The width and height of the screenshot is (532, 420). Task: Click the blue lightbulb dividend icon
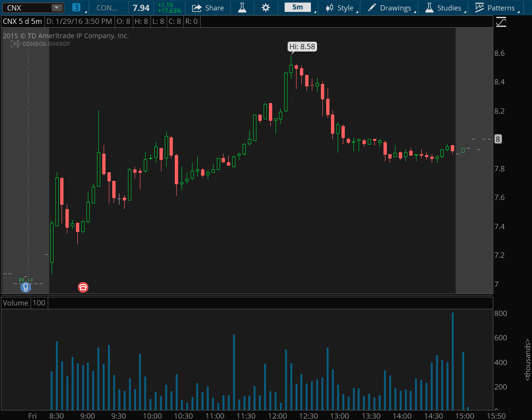point(25,287)
